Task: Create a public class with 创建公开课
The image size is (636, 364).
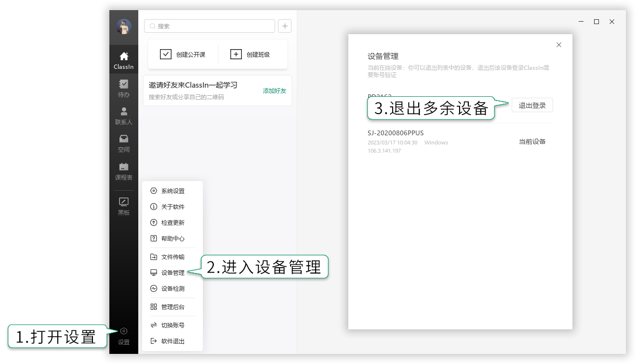Action: [x=183, y=54]
